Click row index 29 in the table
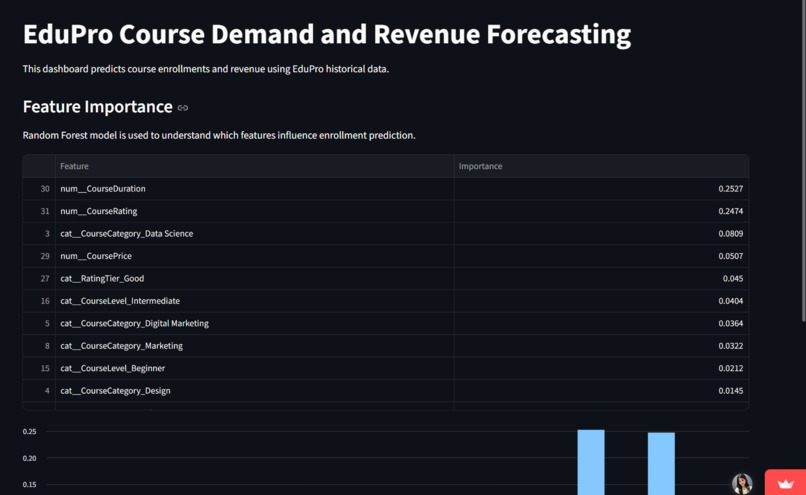806x495 pixels. [45, 256]
